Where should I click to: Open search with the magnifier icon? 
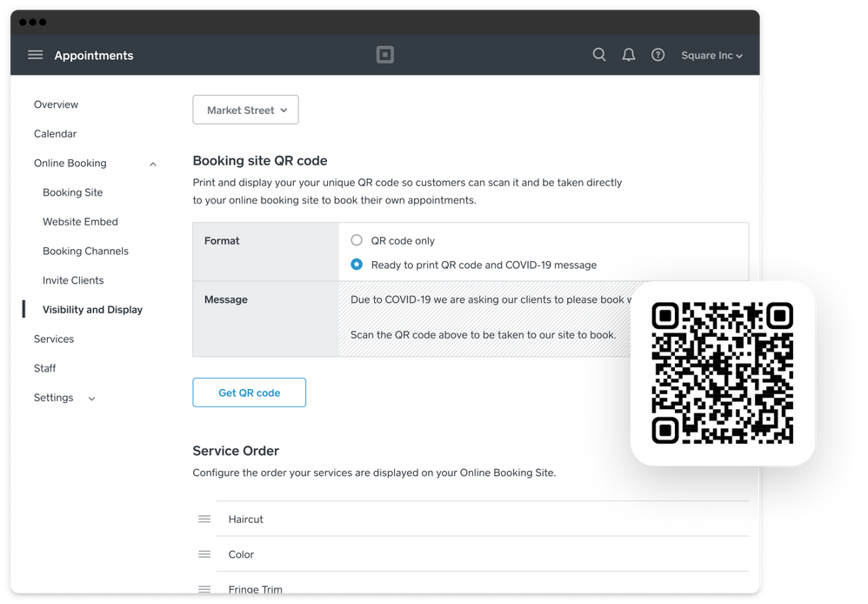[599, 55]
